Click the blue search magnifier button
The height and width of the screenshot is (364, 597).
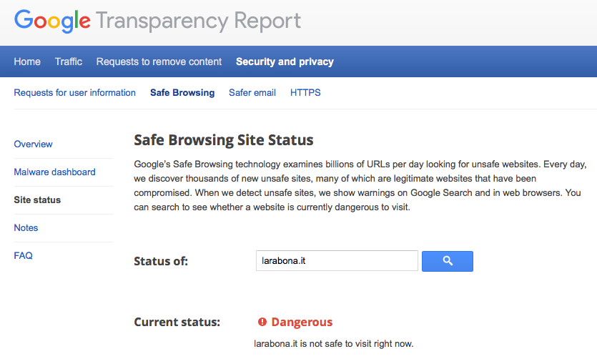[x=447, y=261]
